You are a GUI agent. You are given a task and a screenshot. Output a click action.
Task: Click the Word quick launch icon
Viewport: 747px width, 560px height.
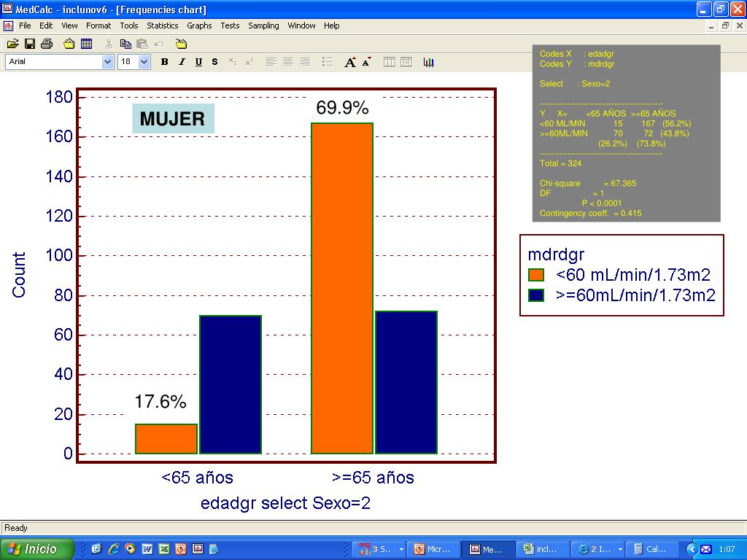point(147,549)
